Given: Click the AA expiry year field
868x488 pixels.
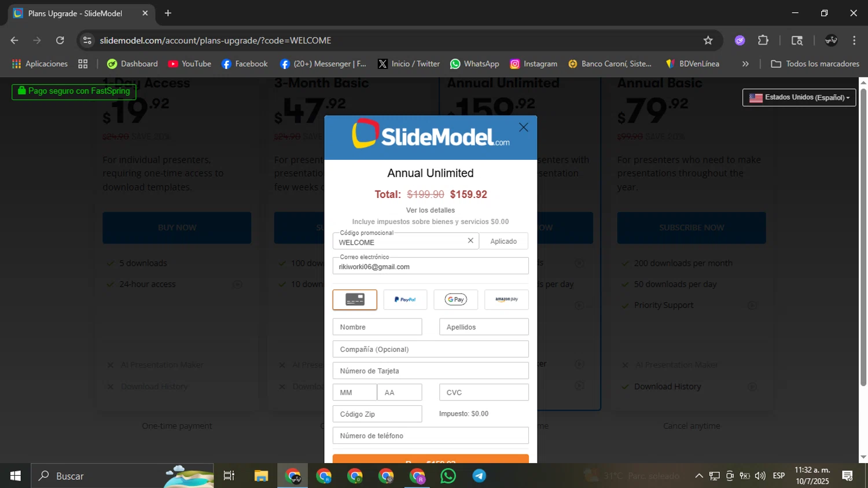Looking at the screenshot, I should tap(400, 392).
